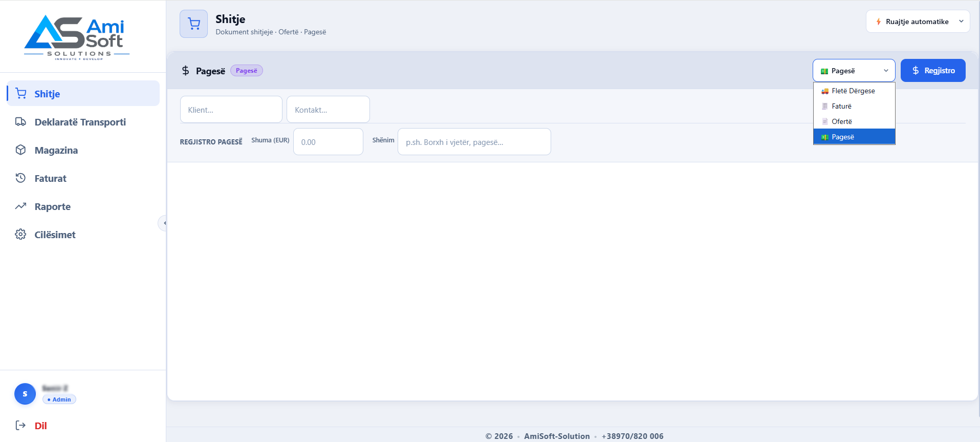Open the Shitje sidebar menu item
Viewport: 980px width, 442px height.
click(83, 94)
